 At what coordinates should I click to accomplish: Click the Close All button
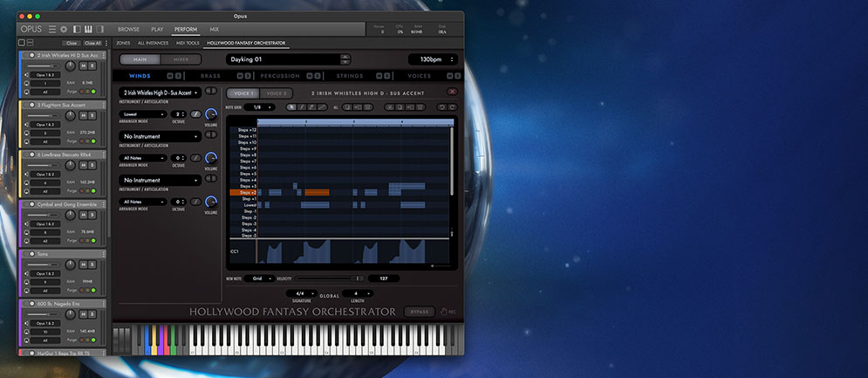tap(92, 43)
